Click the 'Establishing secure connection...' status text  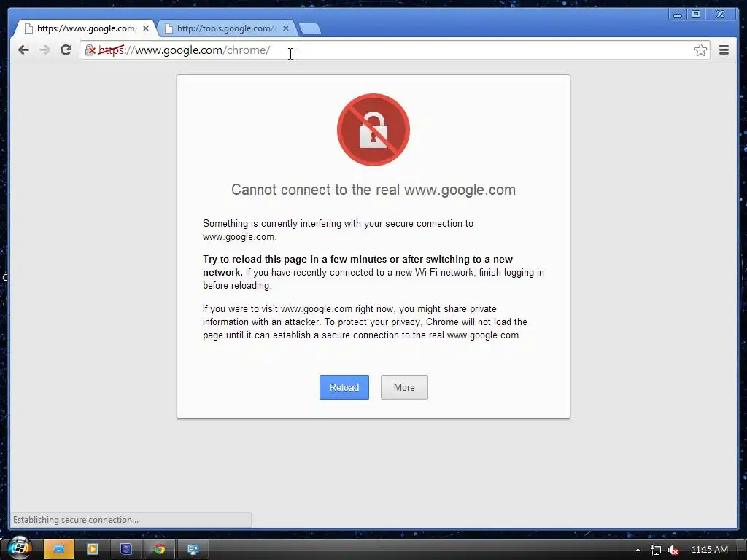(76, 520)
